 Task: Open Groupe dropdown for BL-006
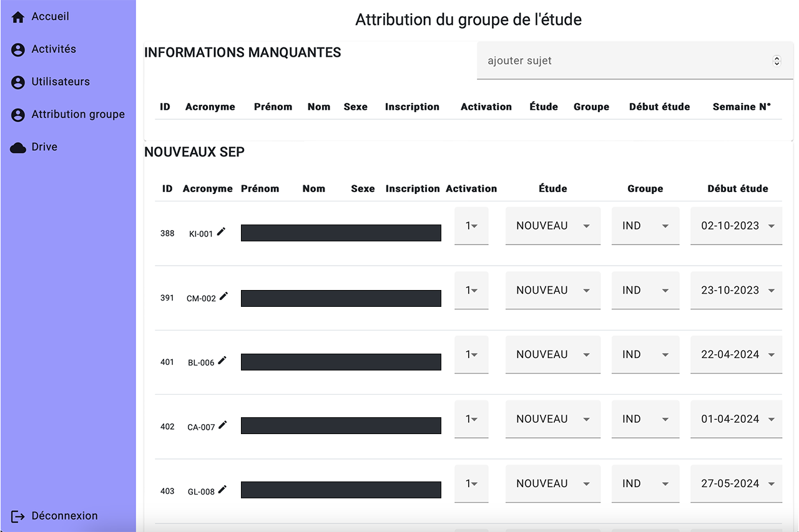pos(645,354)
